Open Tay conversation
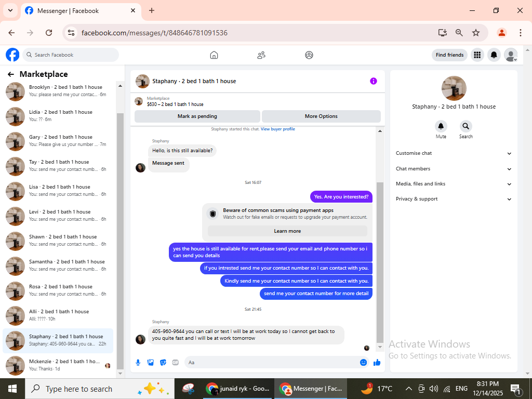 click(58, 166)
